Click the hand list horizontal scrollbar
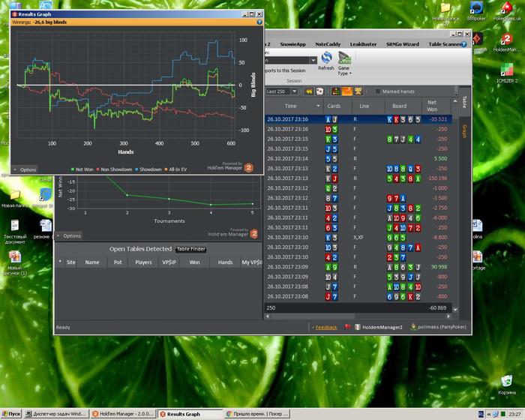 (x=358, y=316)
